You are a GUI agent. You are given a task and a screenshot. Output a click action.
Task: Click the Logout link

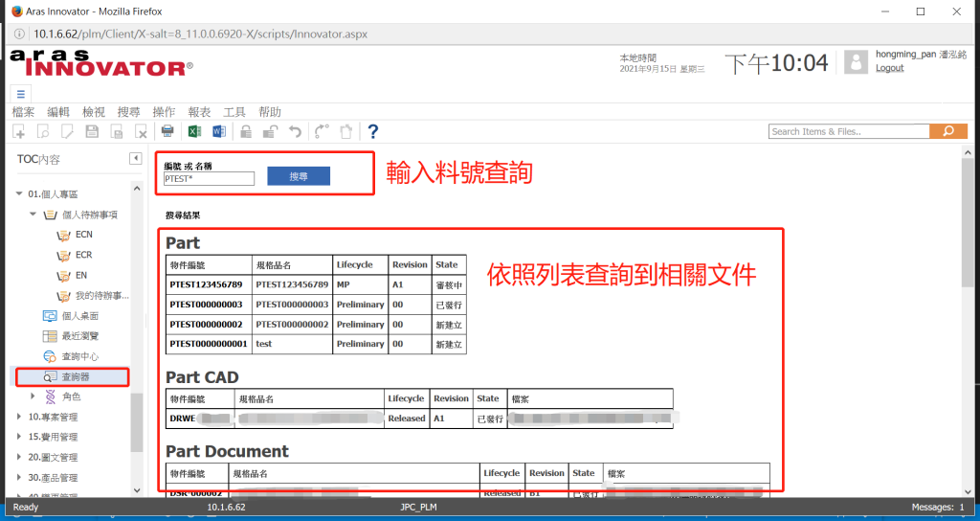889,68
